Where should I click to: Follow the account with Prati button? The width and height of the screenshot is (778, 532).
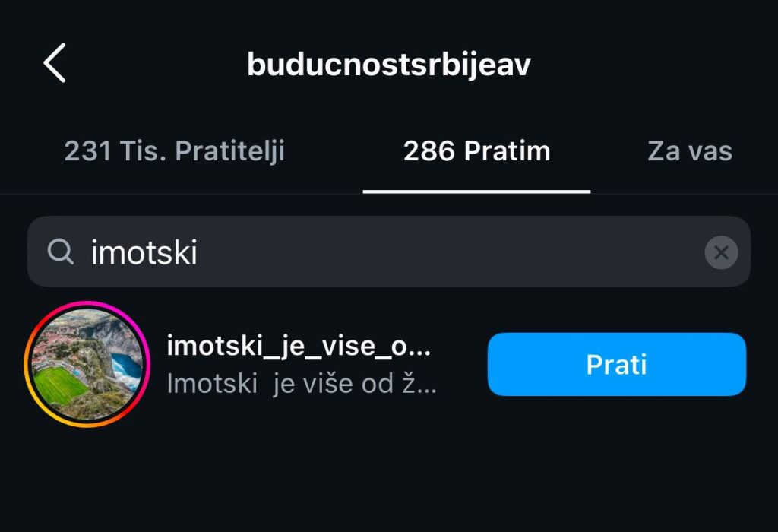pos(617,364)
